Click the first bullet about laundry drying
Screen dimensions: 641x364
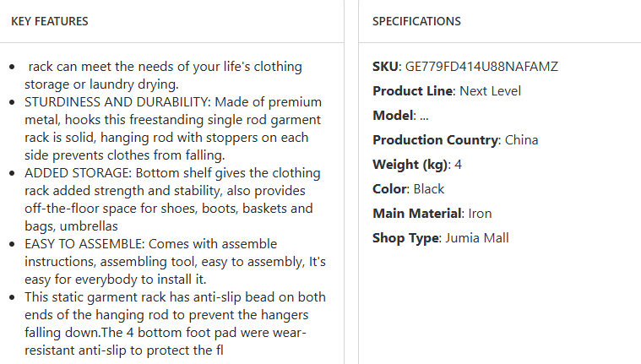coord(165,75)
